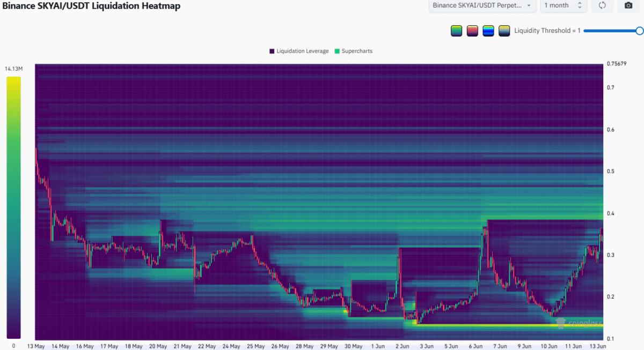This screenshot has width=644, height=350.
Task: Click the 1 Jun date axis label
Action: (378, 346)
